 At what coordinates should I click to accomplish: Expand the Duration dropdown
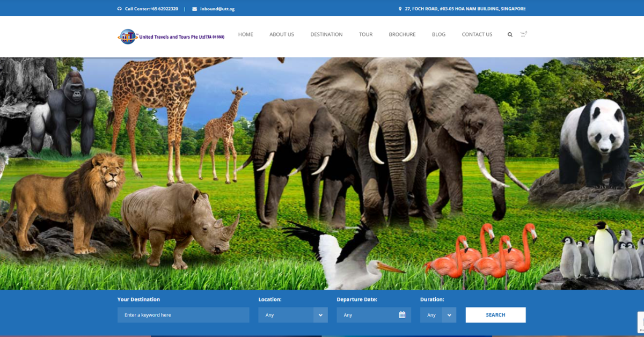(438, 315)
